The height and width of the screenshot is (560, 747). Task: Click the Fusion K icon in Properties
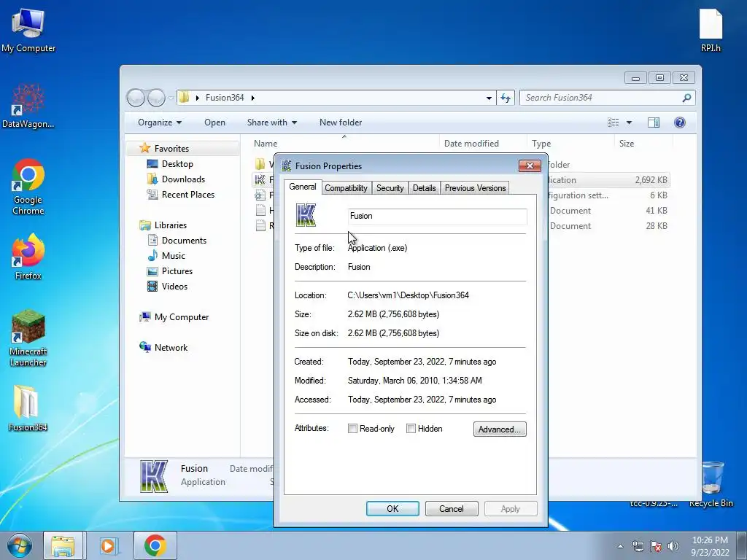pos(306,215)
